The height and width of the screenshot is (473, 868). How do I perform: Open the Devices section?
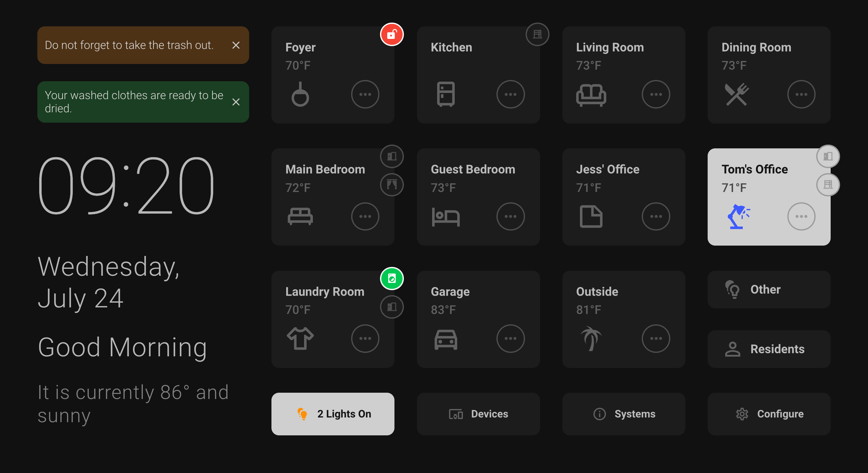tap(478, 414)
